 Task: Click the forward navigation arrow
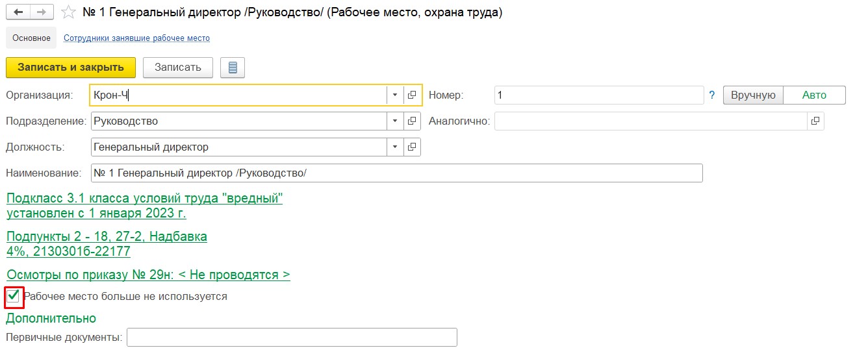[42, 12]
